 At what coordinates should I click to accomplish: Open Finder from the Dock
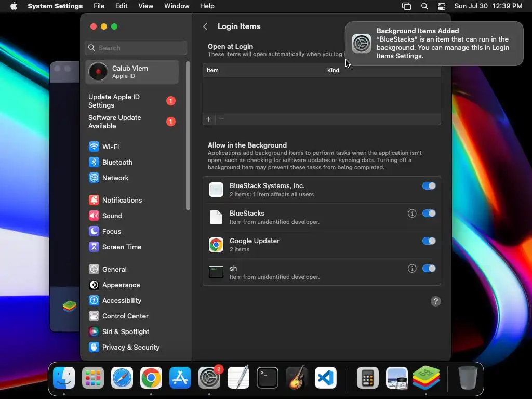coord(64,378)
